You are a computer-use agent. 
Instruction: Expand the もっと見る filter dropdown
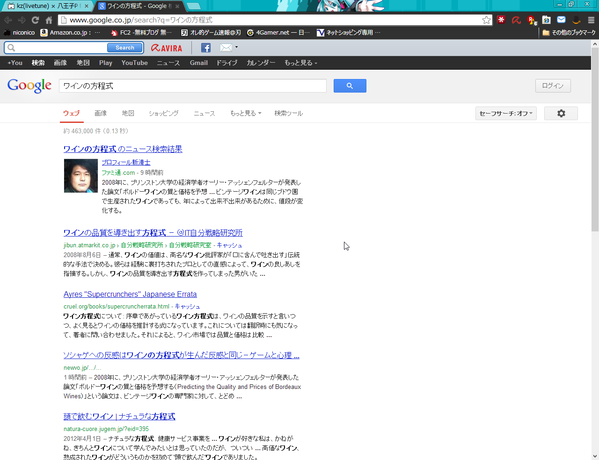pos(246,113)
